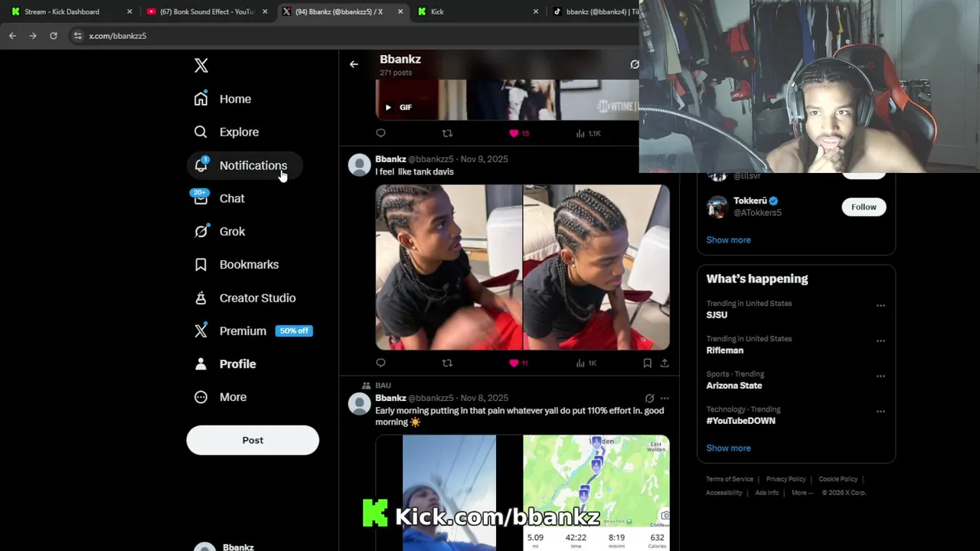
Task: Open Accessibility footer link
Action: pos(724,493)
